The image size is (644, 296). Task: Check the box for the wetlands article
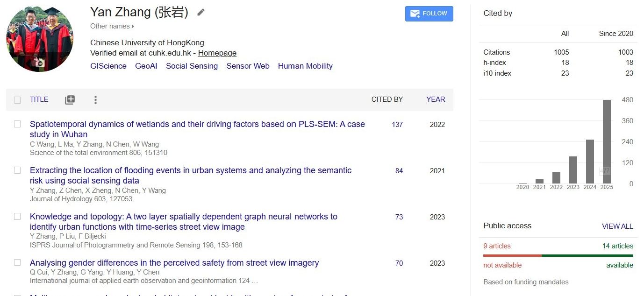tap(17, 124)
